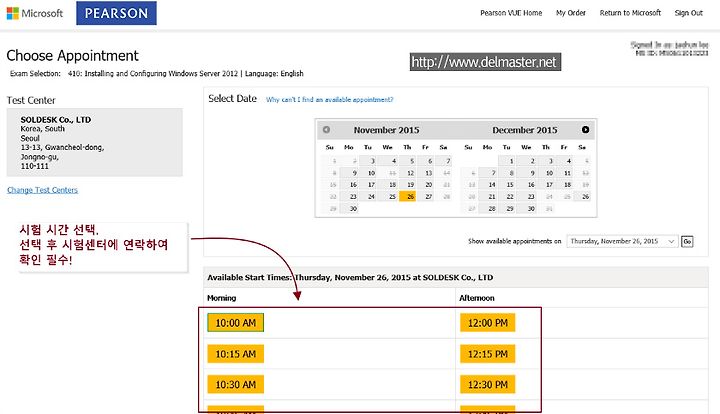Select December 4 in calendar
Viewport: 720px width, 414px height.
(565, 161)
